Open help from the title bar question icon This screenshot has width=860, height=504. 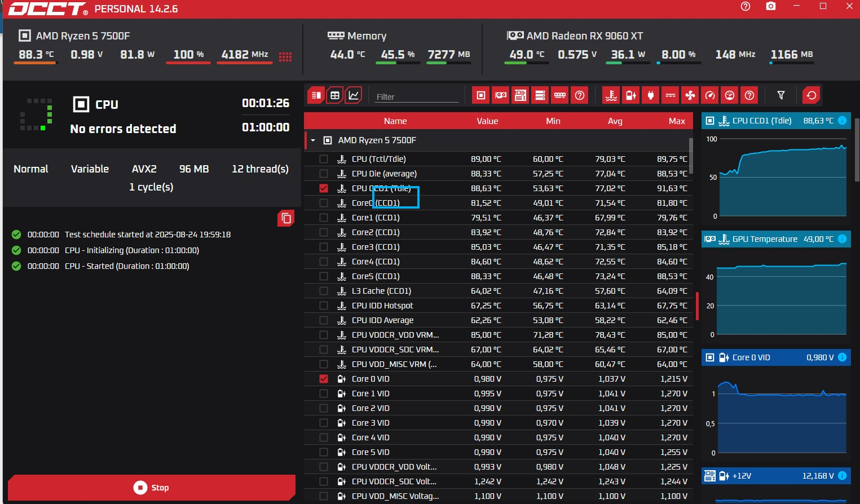(746, 6)
